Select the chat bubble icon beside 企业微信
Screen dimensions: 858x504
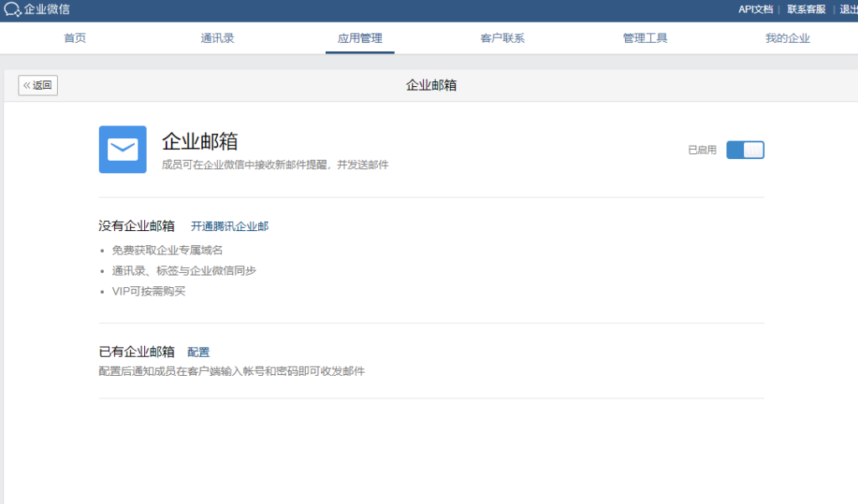12,10
